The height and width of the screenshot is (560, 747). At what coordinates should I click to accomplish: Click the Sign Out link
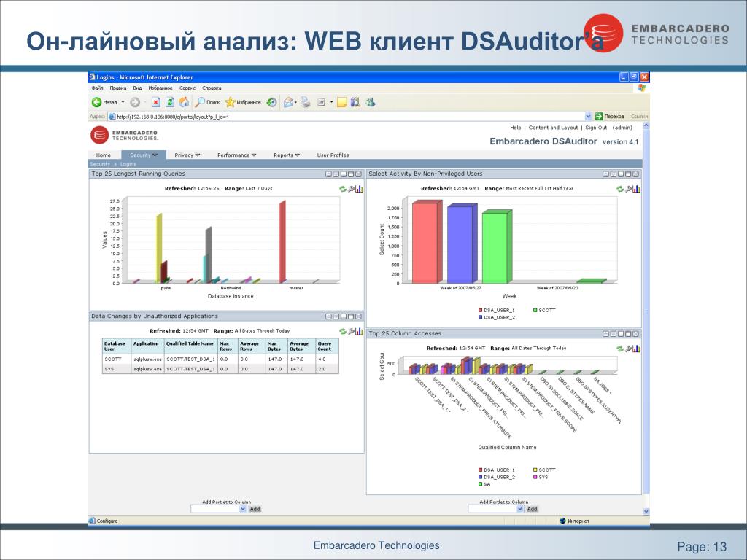[596, 128]
